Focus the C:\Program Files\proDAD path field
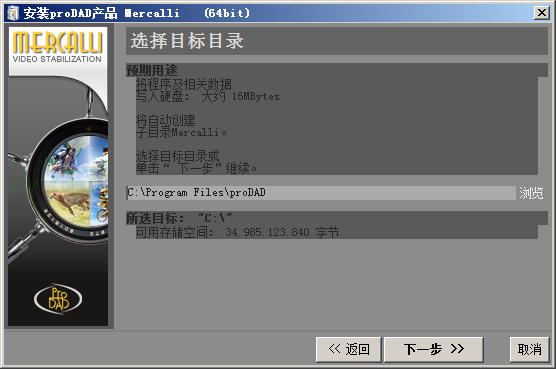The height and width of the screenshot is (369, 556). pyautogui.click(x=321, y=192)
